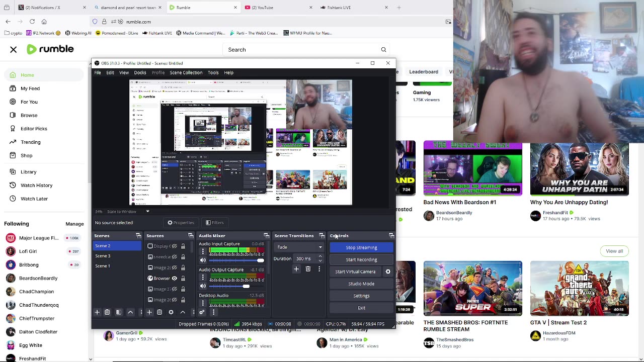Image resolution: width=644 pixels, height=362 pixels.
Task: Close Rumble sidebar menu with X icon
Action: click(x=14, y=49)
